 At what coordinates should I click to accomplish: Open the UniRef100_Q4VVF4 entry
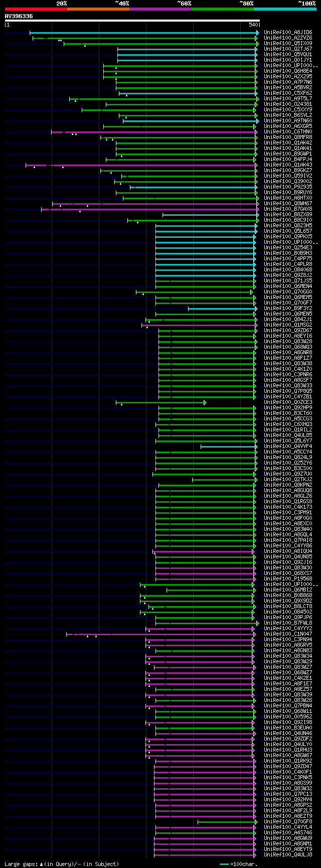(288, 447)
